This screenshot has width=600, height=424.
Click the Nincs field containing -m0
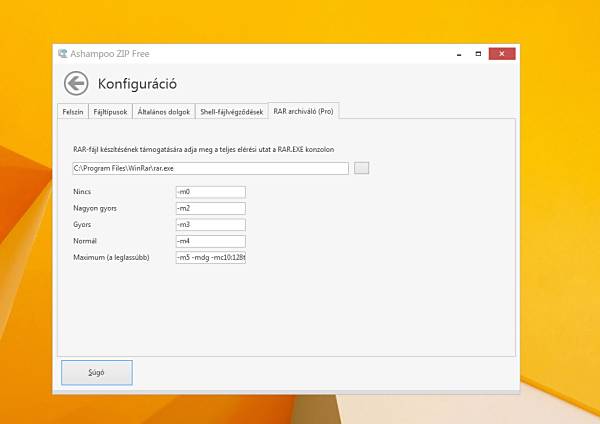[x=210, y=192]
